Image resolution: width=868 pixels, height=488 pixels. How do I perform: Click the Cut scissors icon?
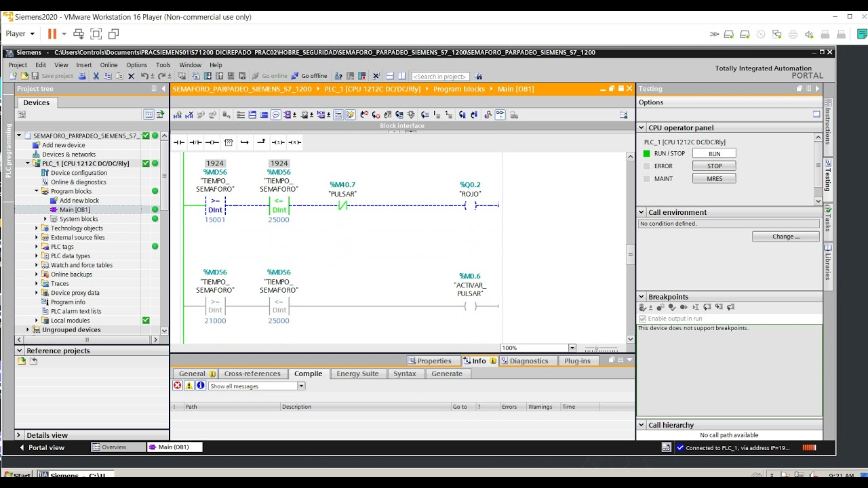[x=97, y=76]
